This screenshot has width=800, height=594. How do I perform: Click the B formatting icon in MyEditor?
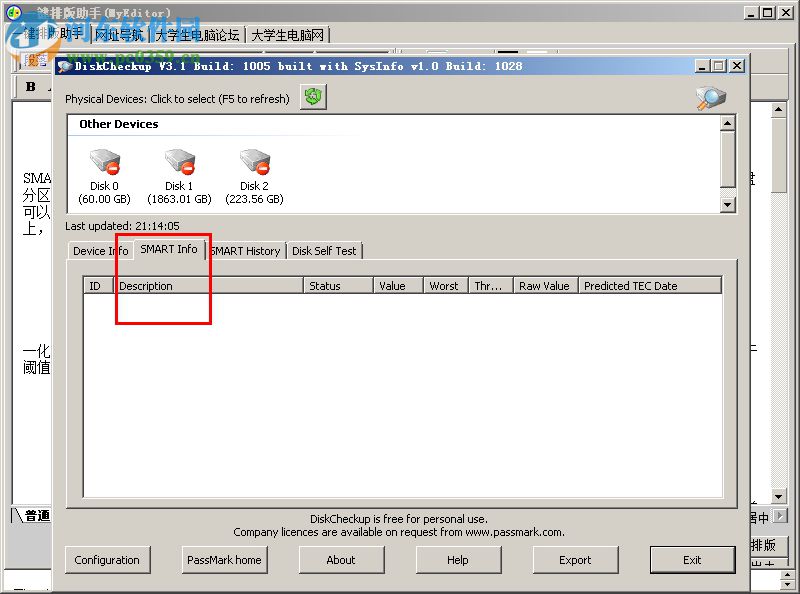click(x=30, y=87)
